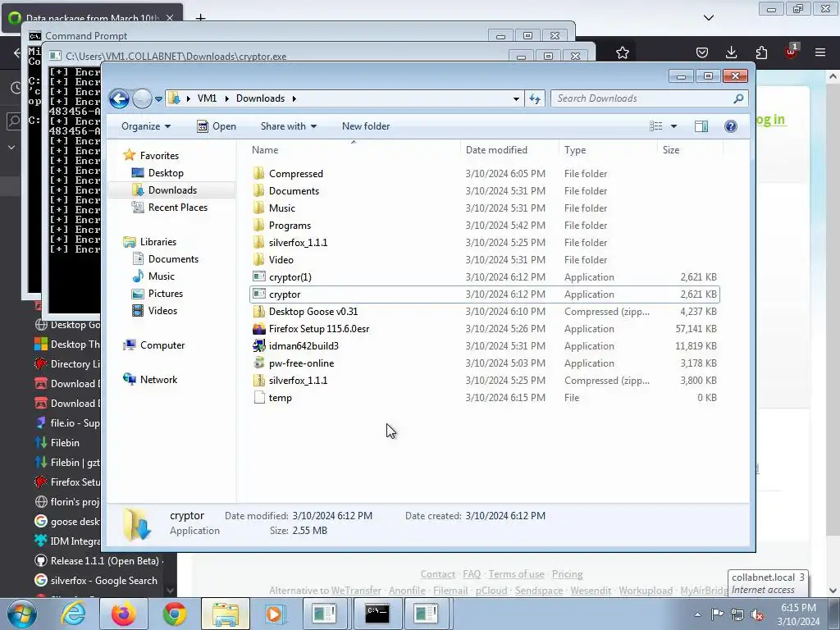The width and height of the screenshot is (840, 630).
Task: Select Downloads in Favorites
Action: tap(172, 190)
